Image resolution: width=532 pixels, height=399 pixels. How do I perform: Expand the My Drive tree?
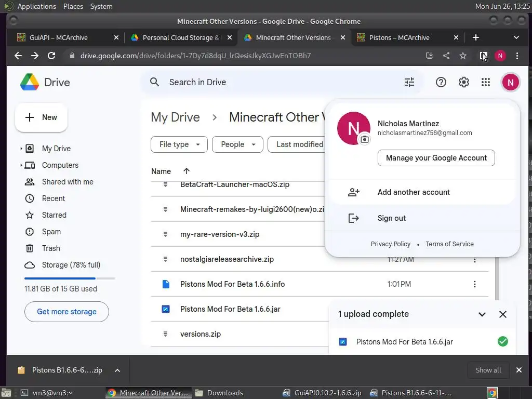coord(21,149)
